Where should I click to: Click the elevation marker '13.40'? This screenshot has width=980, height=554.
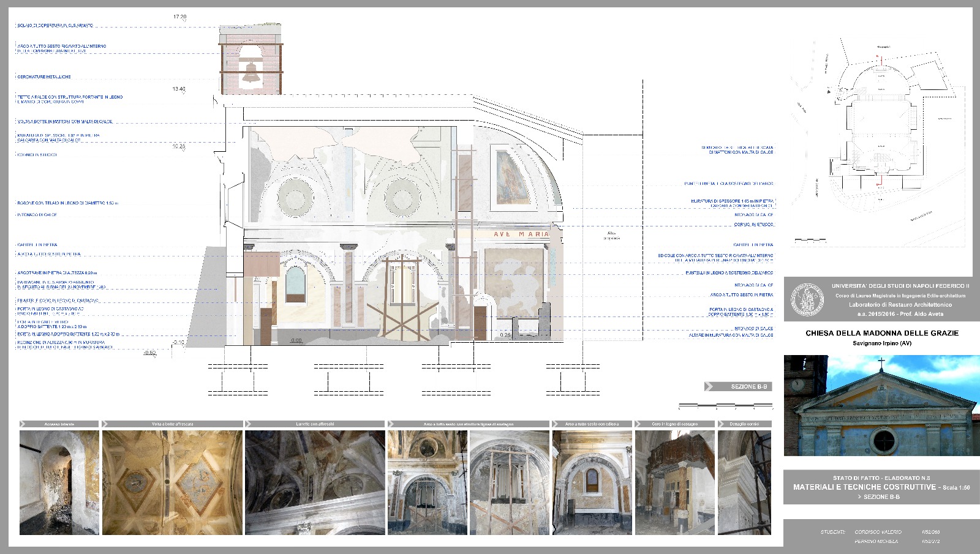(x=178, y=89)
